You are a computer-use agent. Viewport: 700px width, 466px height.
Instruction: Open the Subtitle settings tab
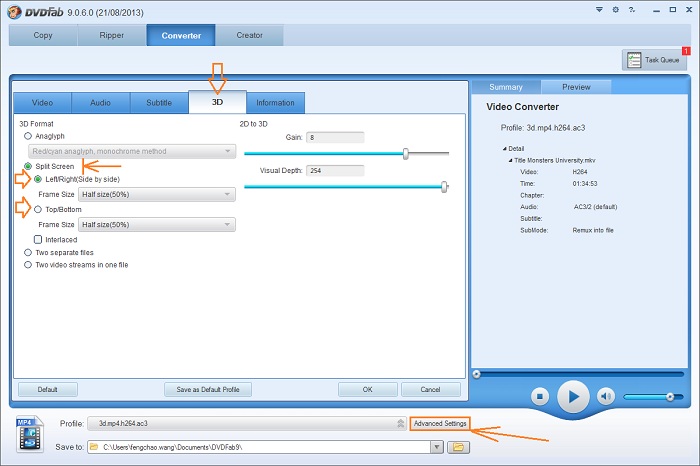[159, 103]
